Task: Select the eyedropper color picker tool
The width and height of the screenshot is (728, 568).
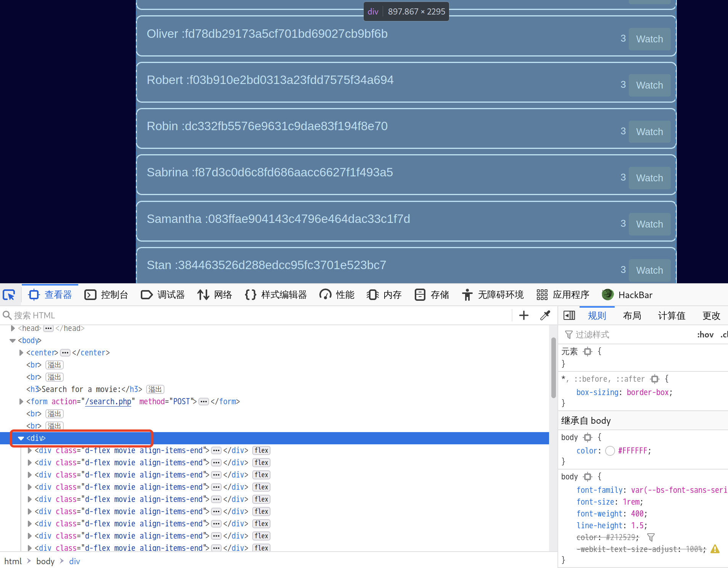Action: [x=545, y=315]
